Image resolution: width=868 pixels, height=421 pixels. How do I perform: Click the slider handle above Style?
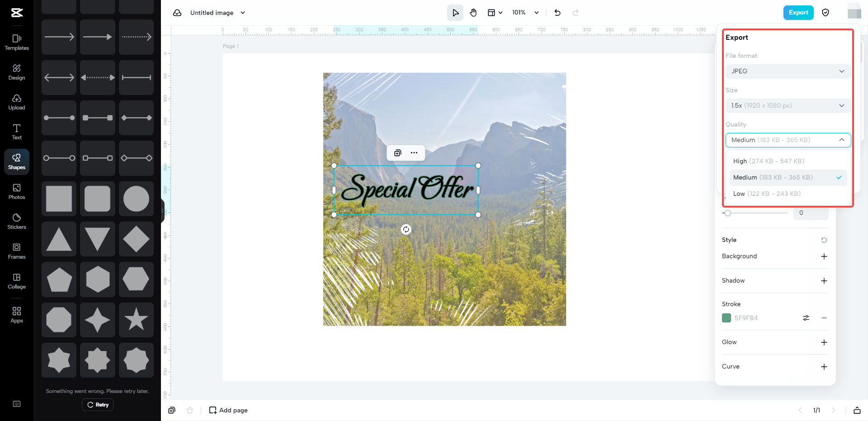[727, 213]
